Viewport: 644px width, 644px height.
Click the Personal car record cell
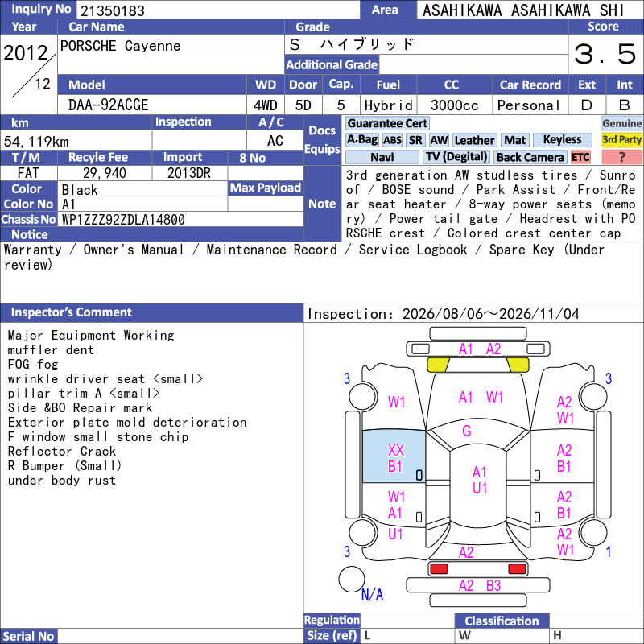530,105
